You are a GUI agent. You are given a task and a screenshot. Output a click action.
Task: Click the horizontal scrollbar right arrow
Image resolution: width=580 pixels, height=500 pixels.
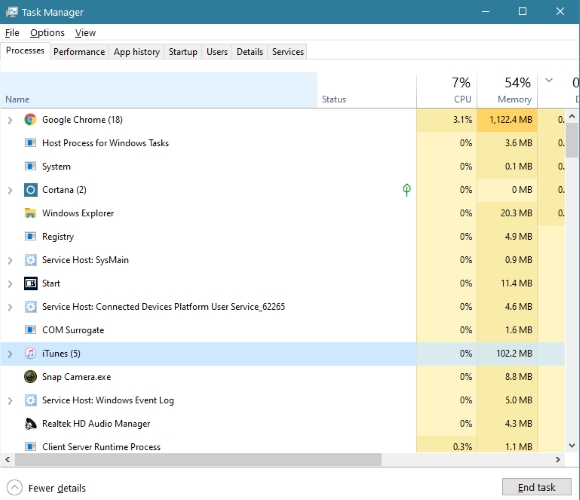[558, 460]
